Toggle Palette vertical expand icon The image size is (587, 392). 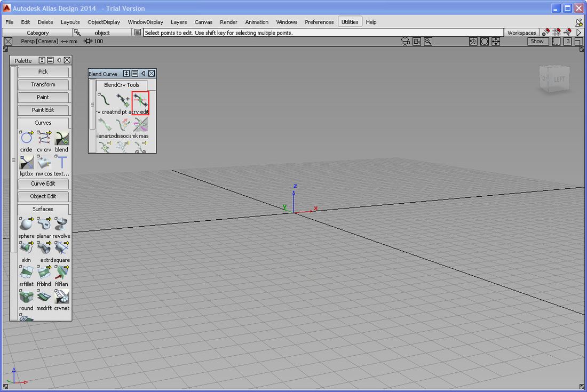coord(42,60)
